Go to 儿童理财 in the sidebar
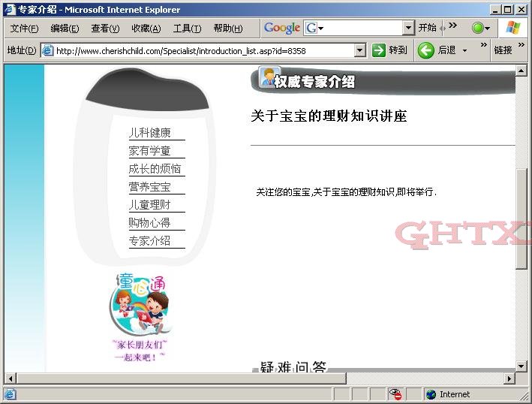Image resolution: width=532 pixels, height=404 pixels. [149, 205]
